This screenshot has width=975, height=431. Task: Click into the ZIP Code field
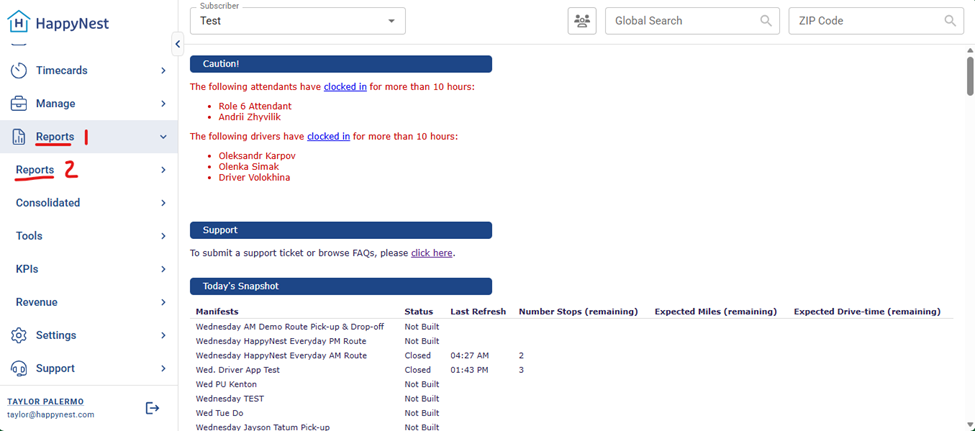[x=864, y=21]
